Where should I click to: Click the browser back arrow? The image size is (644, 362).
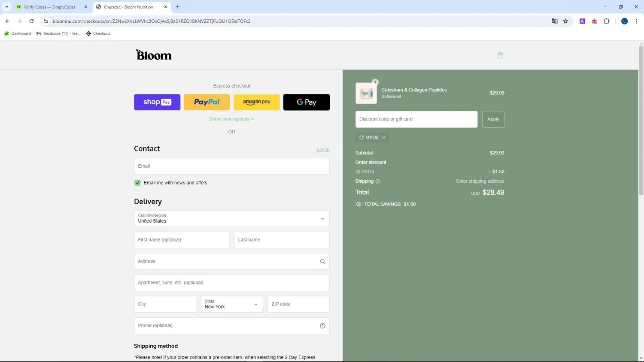tap(7, 21)
